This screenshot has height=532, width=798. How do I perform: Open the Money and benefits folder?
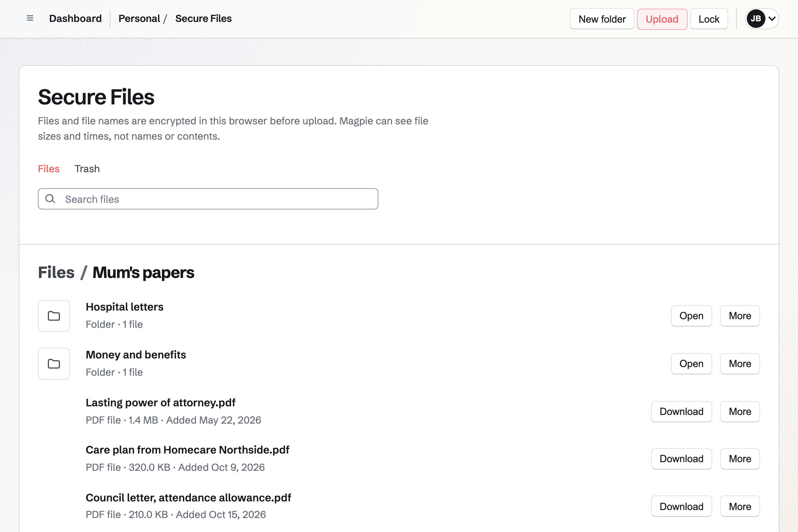691,364
